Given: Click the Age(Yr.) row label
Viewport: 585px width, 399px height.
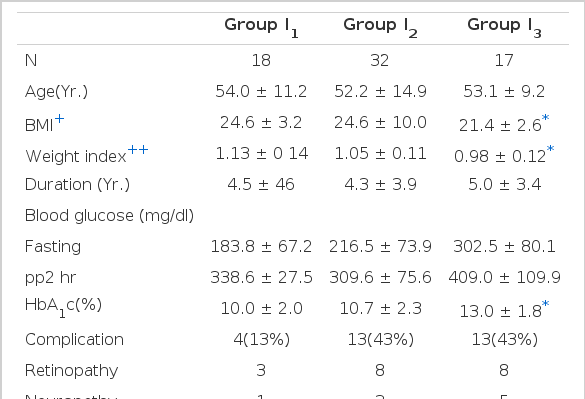Looking at the screenshot, I should pyautogui.click(x=56, y=91).
